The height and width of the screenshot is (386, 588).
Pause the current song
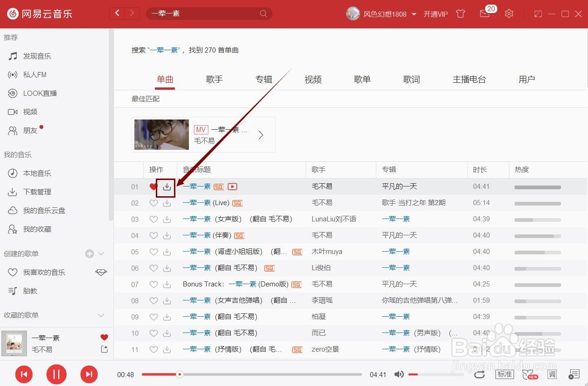[x=56, y=374]
